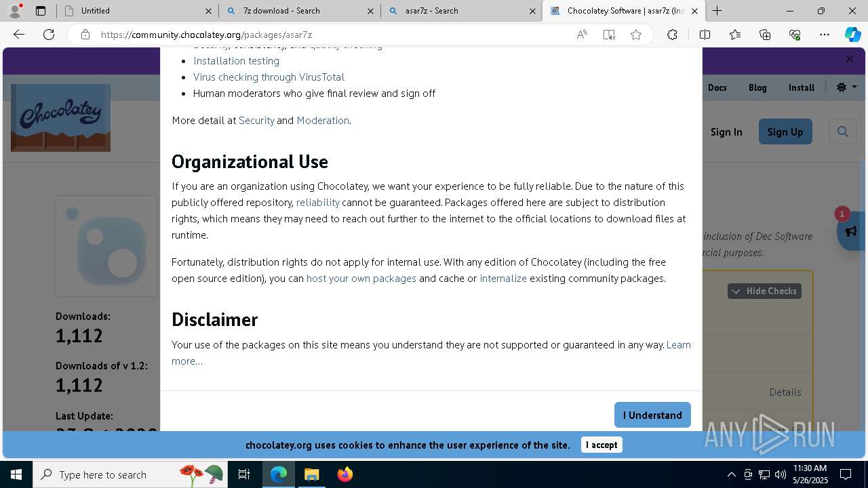
Task: Show hidden system tray icons chevron
Action: coord(731,474)
